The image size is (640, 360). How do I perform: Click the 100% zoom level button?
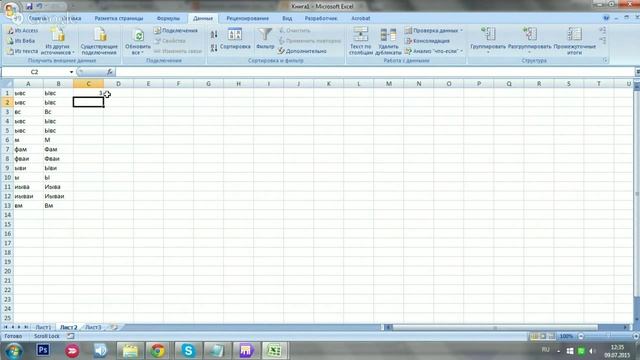click(566, 336)
